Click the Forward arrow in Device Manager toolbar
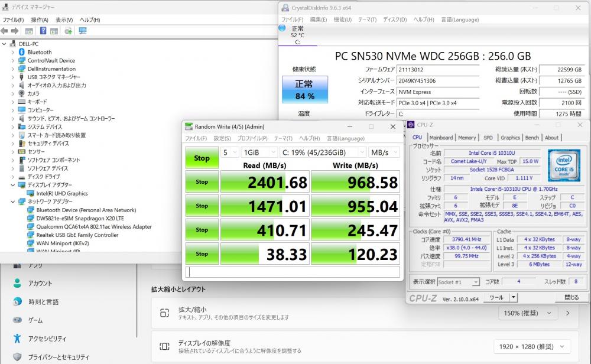The width and height of the screenshot is (591, 364). pos(15,31)
